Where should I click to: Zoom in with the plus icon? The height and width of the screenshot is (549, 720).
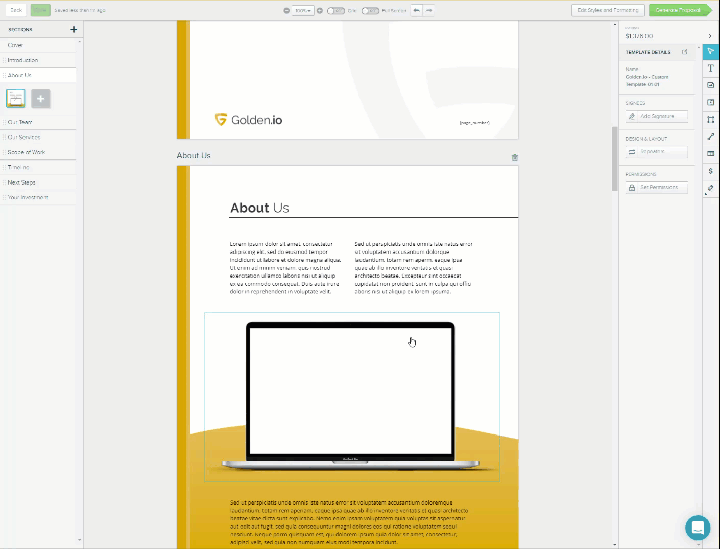click(320, 10)
